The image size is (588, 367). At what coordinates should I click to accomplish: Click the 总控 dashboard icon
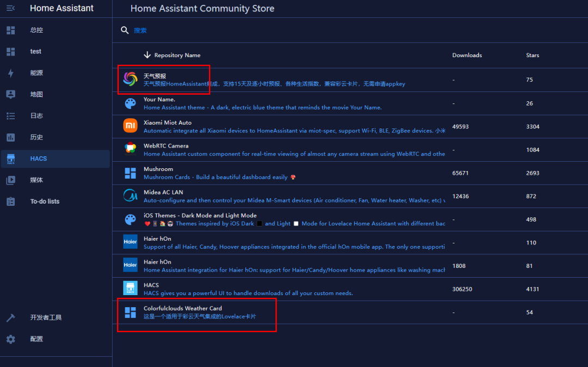10,30
